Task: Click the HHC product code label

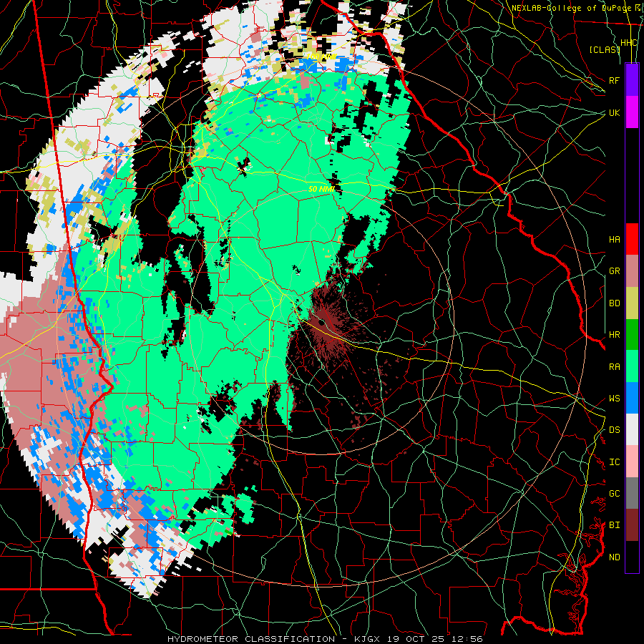Action: pyautogui.click(x=628, y=43)
